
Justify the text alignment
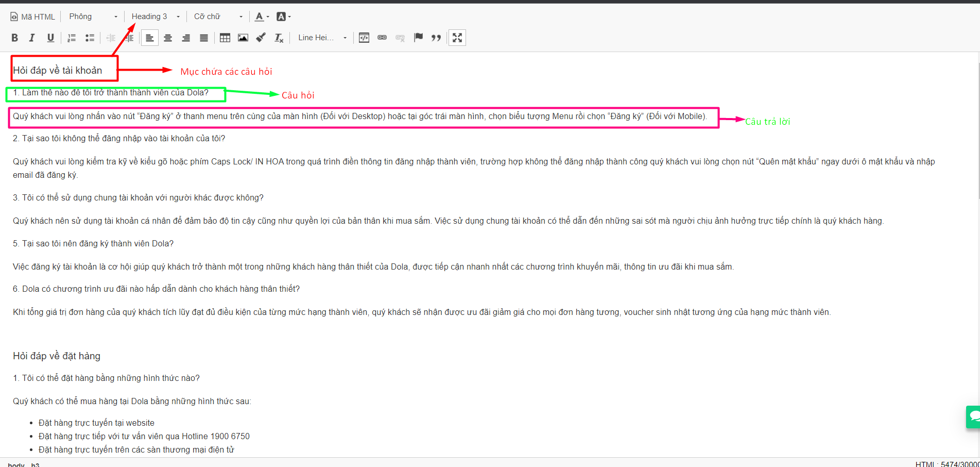tap(204, 38)
